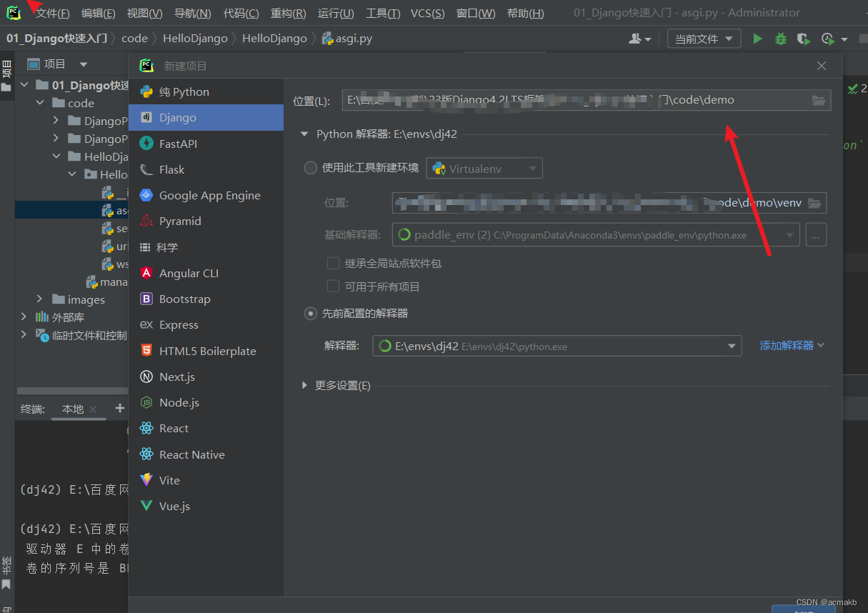Expand the 临时文件和控制台 node
The image size is (868, 613).
click(x=24, y=334)
